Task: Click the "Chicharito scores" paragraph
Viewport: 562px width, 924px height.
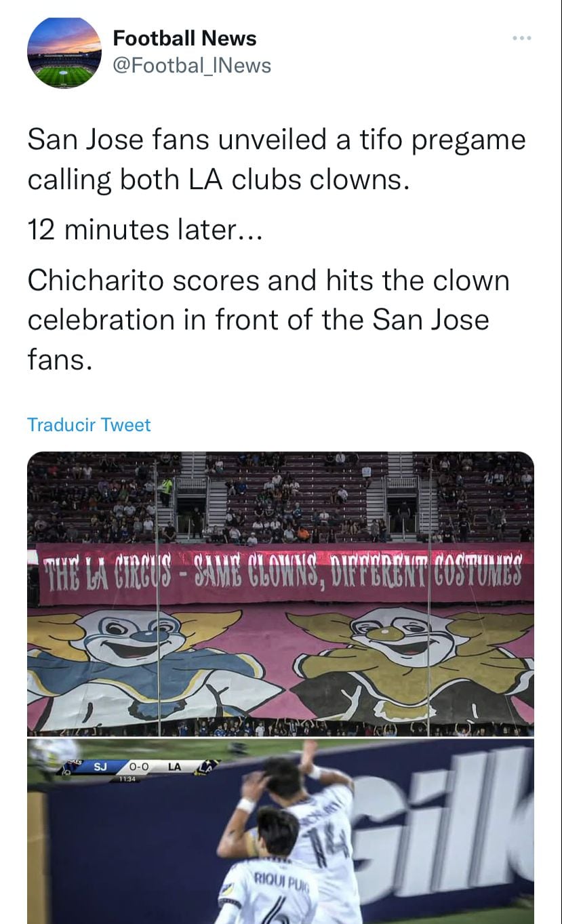Action: pyautogui.click(x=268, y=319)
